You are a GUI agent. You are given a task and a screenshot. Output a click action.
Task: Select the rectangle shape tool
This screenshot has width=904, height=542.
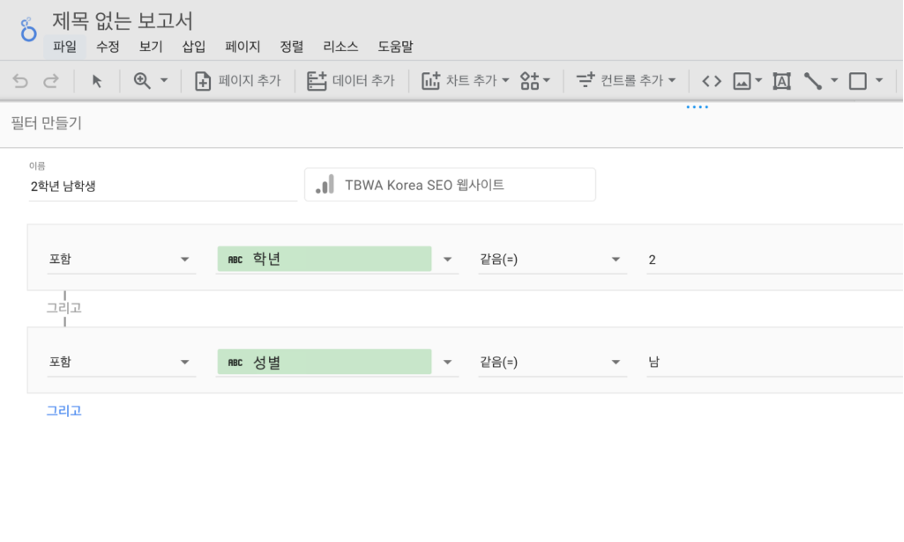(x=858, y=81)
